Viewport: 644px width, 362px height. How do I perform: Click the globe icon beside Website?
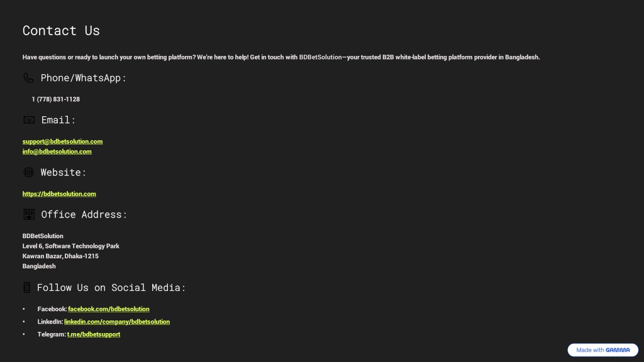28,172
